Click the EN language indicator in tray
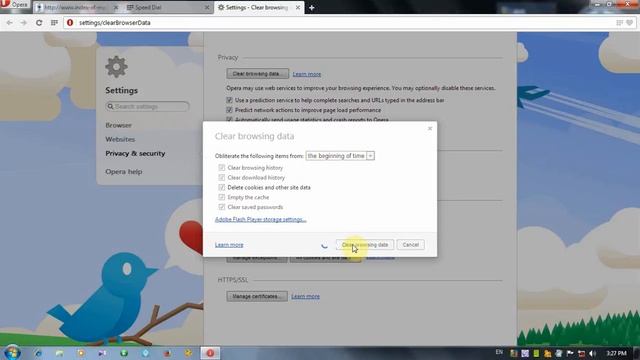This screenshot has width=640, height=360. [499, 352]
